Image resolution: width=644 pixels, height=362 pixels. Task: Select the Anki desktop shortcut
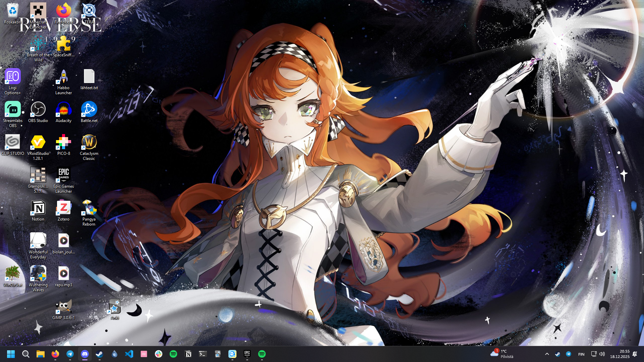pos(115,309)
